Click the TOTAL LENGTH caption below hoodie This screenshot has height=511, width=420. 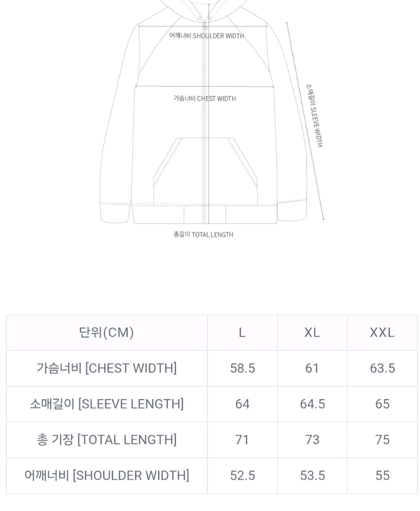203,235
